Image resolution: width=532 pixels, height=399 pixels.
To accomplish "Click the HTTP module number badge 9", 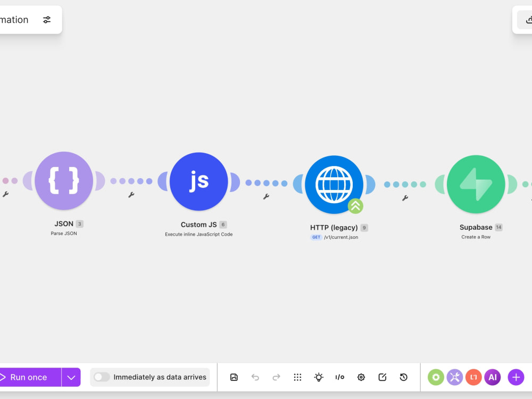I will click(x=364, y=228).
